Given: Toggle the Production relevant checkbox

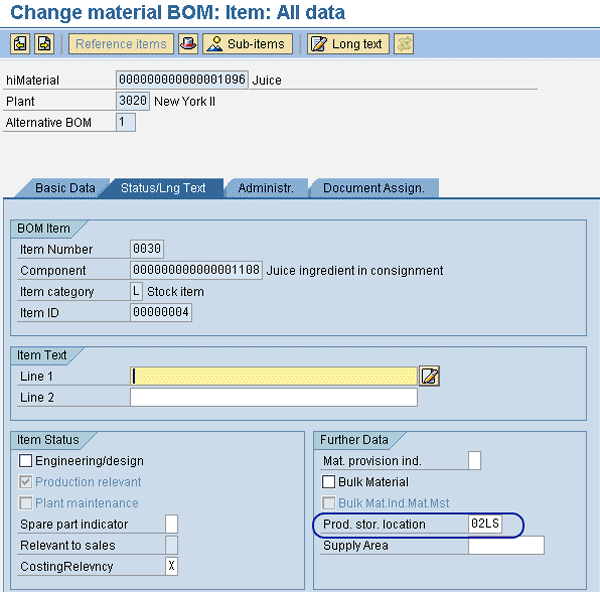Looking at the screenshot, I should (26, 482).
